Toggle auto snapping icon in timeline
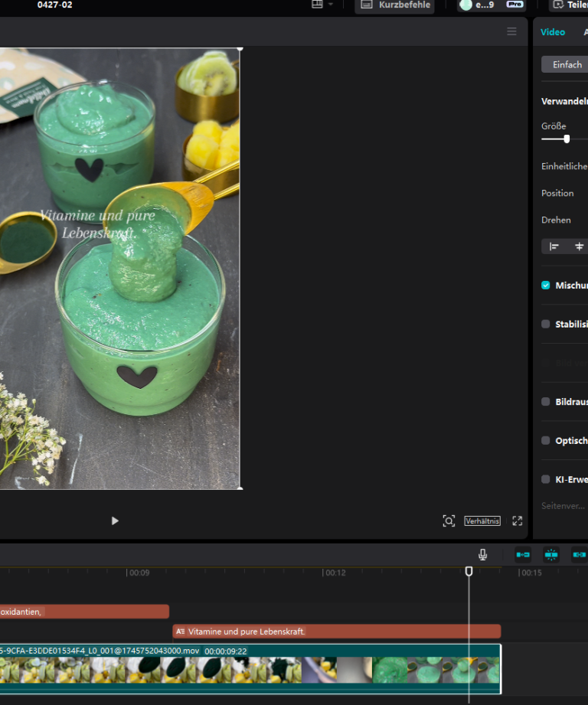 tap(551, 554)
